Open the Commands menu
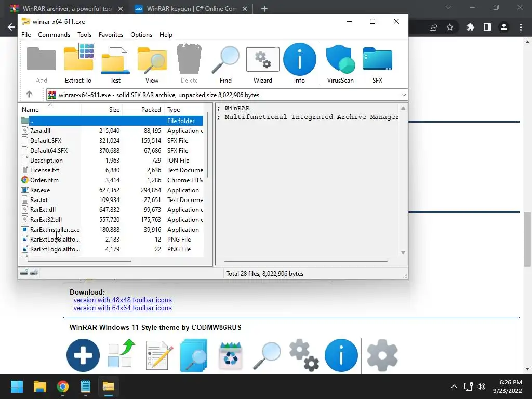The width and height of the screenshot is (532, 399). point(54,35)
